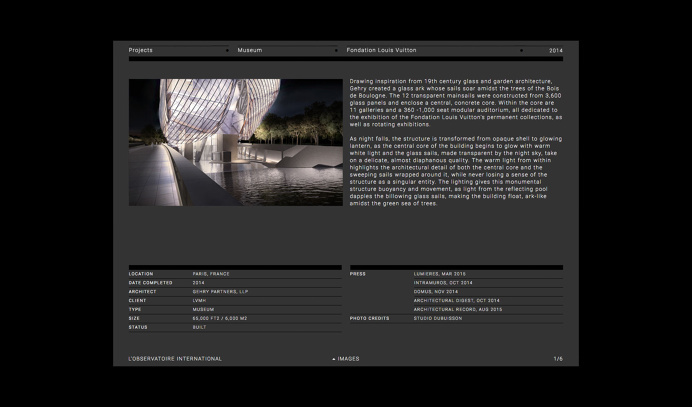Open Architectural Digest, Oct 2014 press entry
This screenshot has height=407, width=692.
pos(457,300)
